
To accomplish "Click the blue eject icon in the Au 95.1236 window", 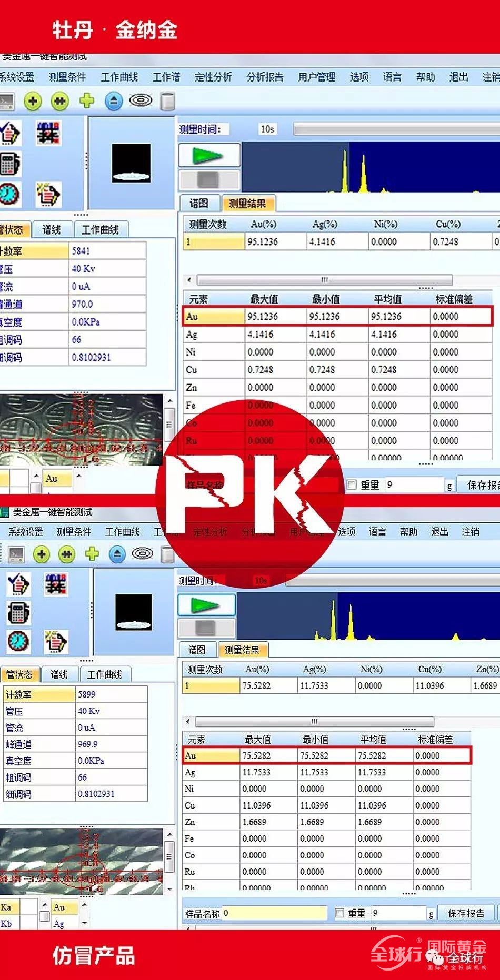I will click(114, 100).
